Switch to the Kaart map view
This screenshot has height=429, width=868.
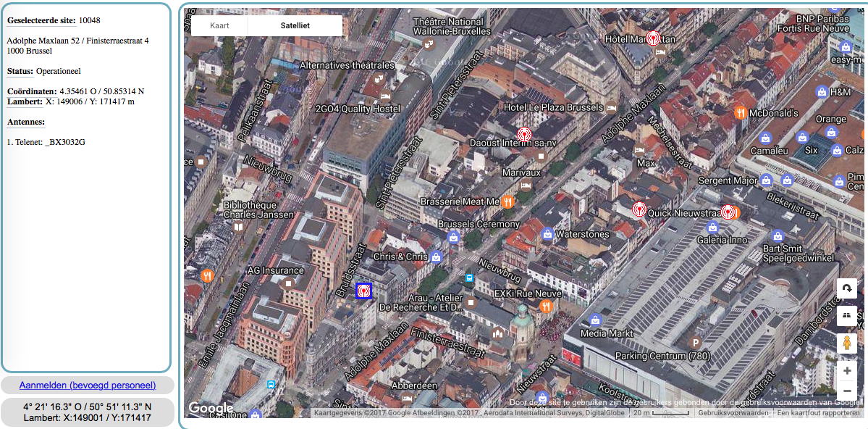219,25
